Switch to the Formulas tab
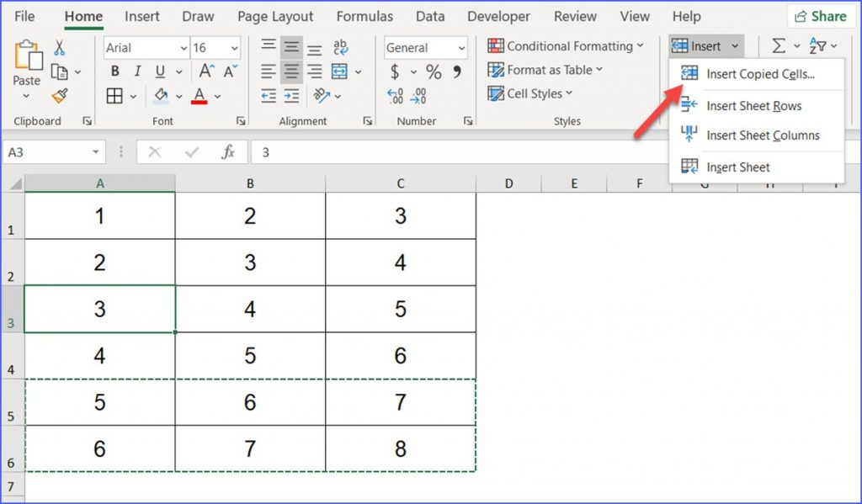The height and width of the screenshot is (504, 862). click(x=364, y=17)
